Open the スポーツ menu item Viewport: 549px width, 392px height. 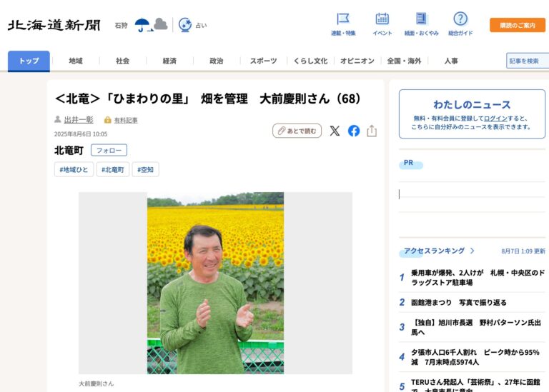(263, 61)
